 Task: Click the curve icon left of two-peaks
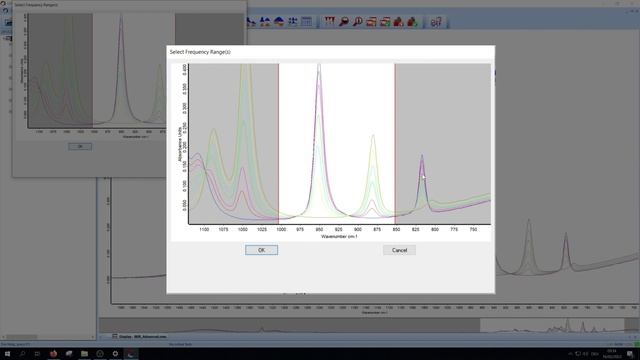click(x=251, y=22)
